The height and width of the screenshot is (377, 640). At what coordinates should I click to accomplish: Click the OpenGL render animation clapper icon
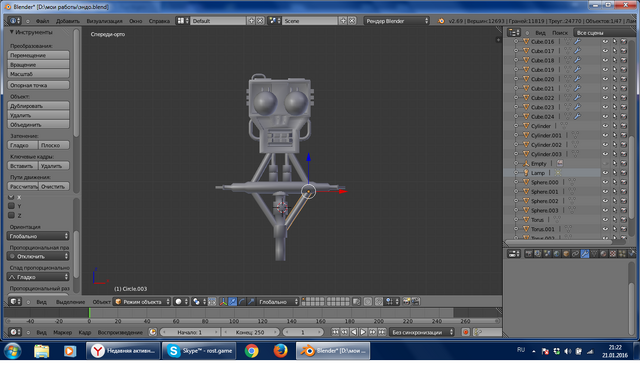pyautogui.click(x=416, y=302)
